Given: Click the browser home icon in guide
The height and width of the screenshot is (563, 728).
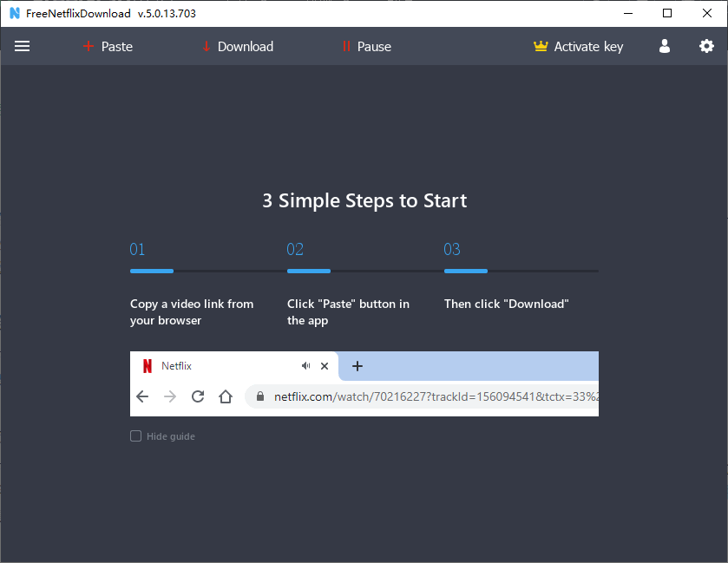Looking at the screenshot, I should coord(226,396).
